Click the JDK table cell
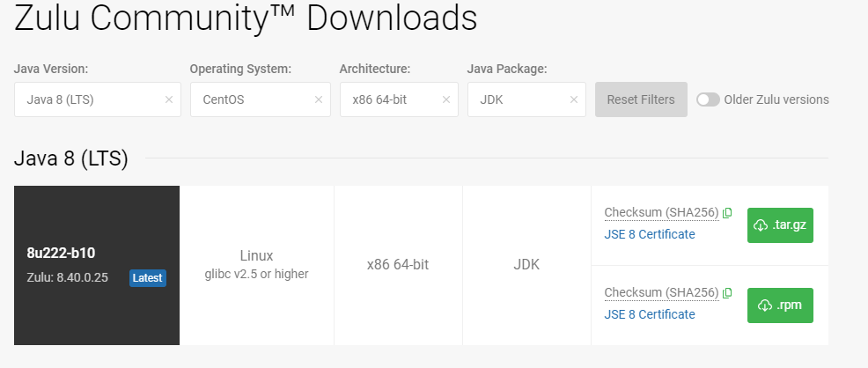 pyautogui.click(x=526, y=264)
